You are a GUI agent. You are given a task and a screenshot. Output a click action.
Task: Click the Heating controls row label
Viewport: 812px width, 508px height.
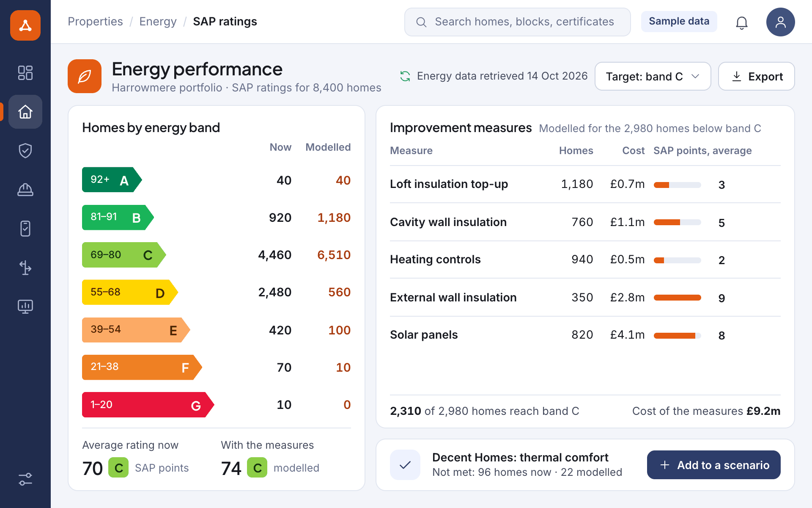435,260
